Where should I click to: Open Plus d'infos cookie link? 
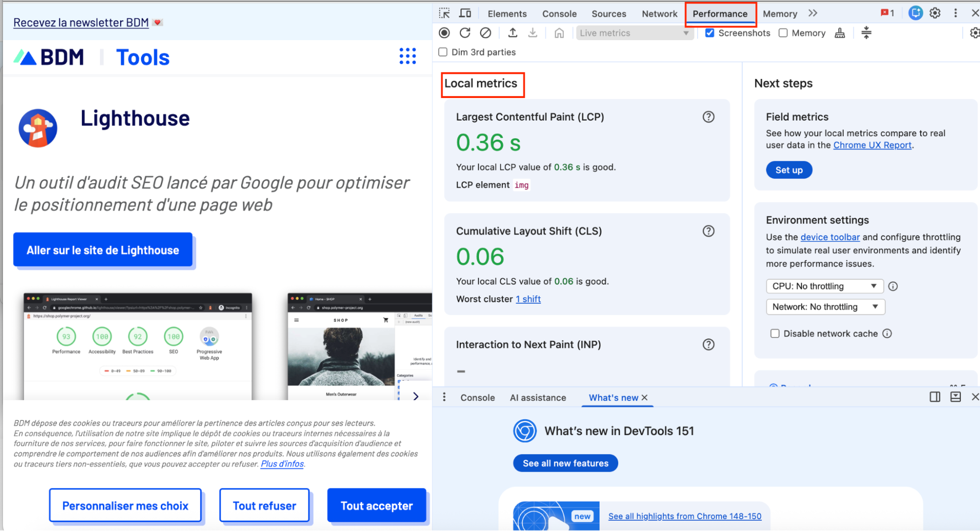pos(282,464)
